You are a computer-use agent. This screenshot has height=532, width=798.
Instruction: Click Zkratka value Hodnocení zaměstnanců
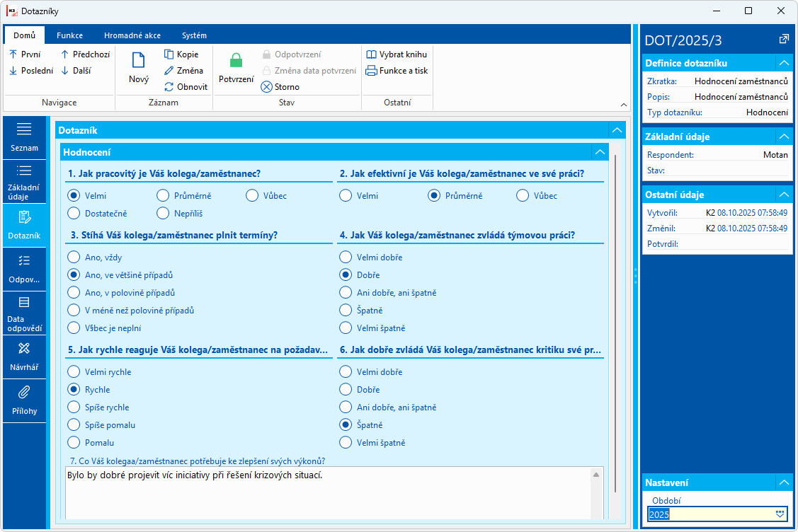[x=741, y=81]
